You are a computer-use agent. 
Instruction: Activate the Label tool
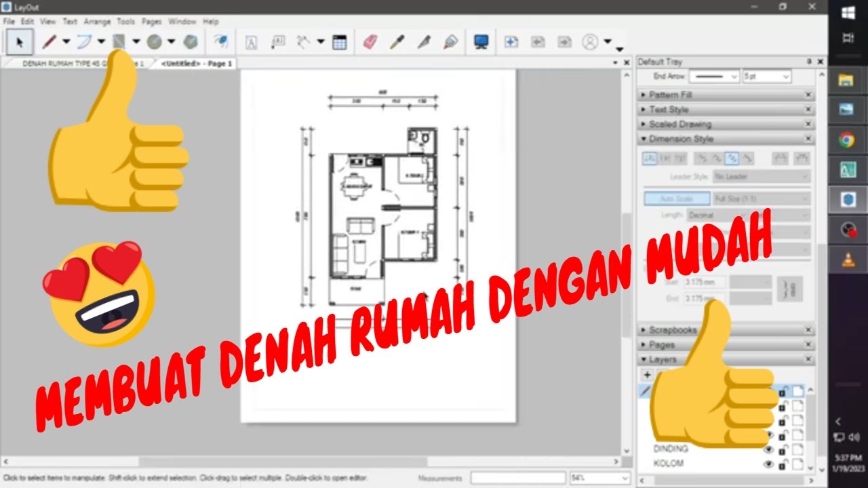(x=278, y=42)
